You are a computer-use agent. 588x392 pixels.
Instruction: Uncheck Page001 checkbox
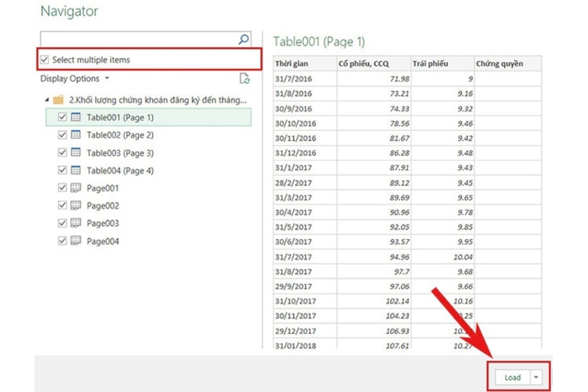coord(62,188)
